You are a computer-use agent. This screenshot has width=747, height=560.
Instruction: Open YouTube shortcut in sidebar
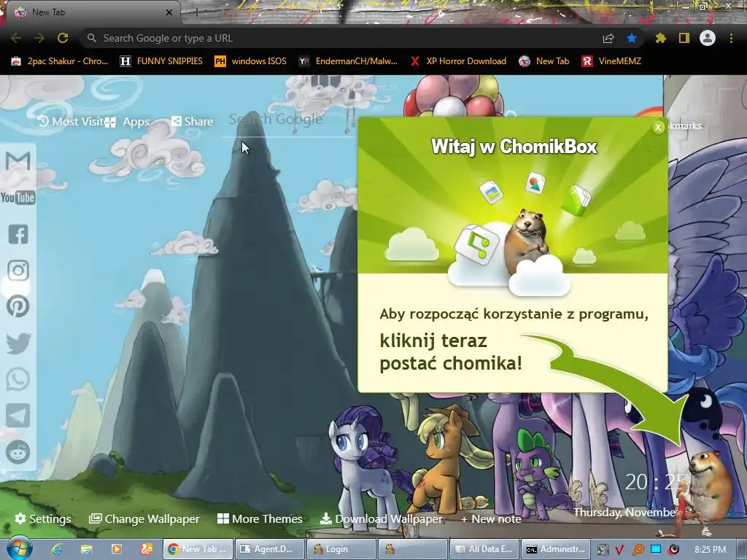[18, 197]
